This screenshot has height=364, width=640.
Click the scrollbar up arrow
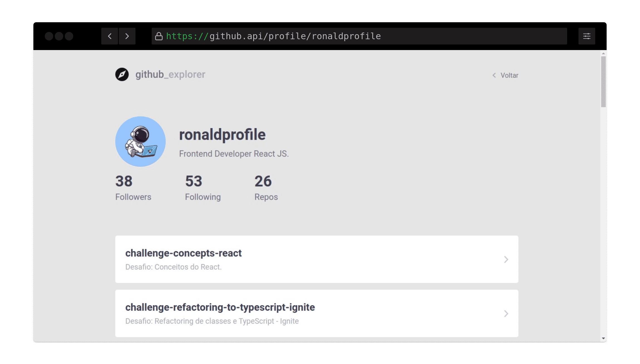[x=603, y=53]
